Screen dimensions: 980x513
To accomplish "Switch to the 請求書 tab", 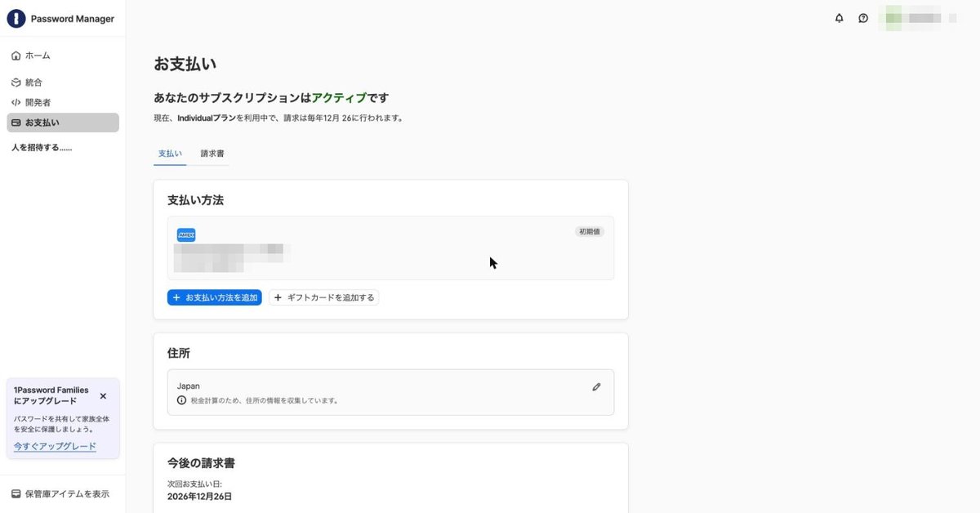I will (212, 154).
